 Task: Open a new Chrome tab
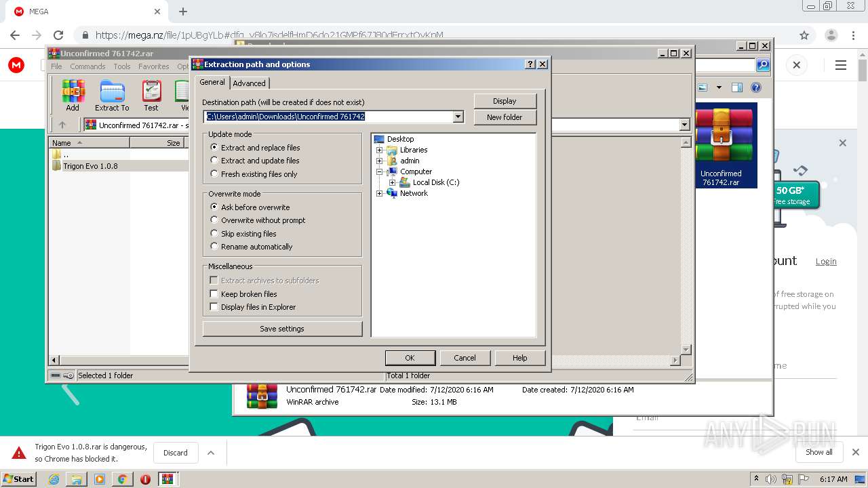click(183, 12)
